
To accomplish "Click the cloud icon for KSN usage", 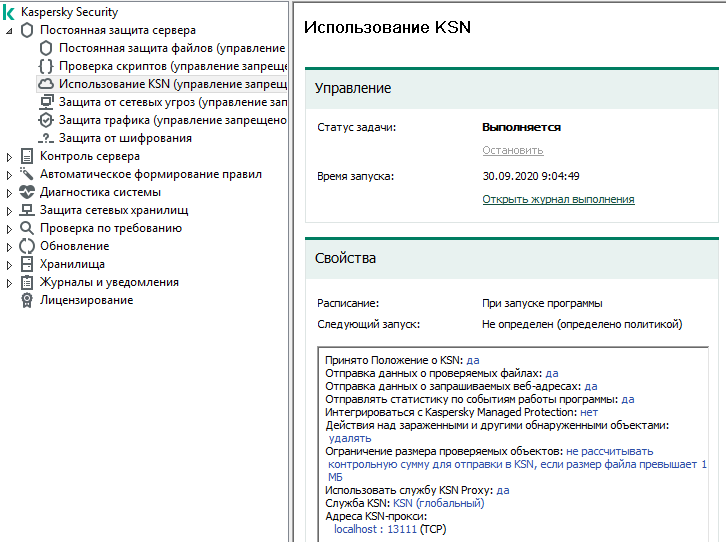I will 46,84.
